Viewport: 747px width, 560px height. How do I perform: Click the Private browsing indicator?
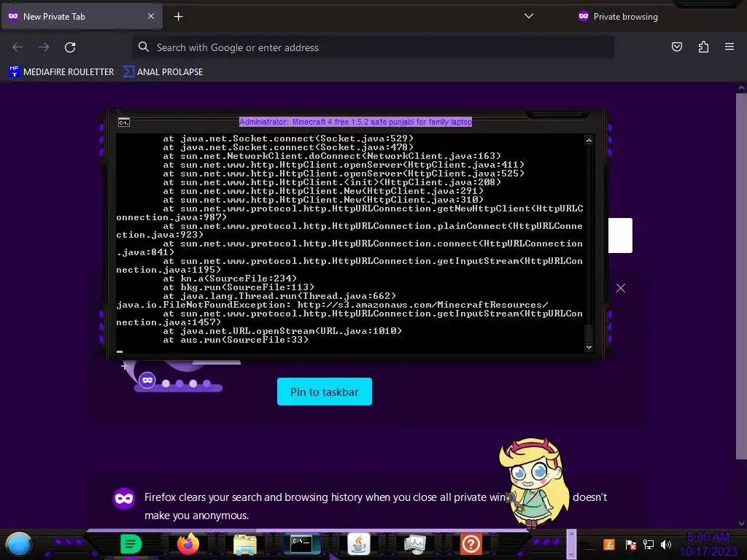(x=618, y=17)
